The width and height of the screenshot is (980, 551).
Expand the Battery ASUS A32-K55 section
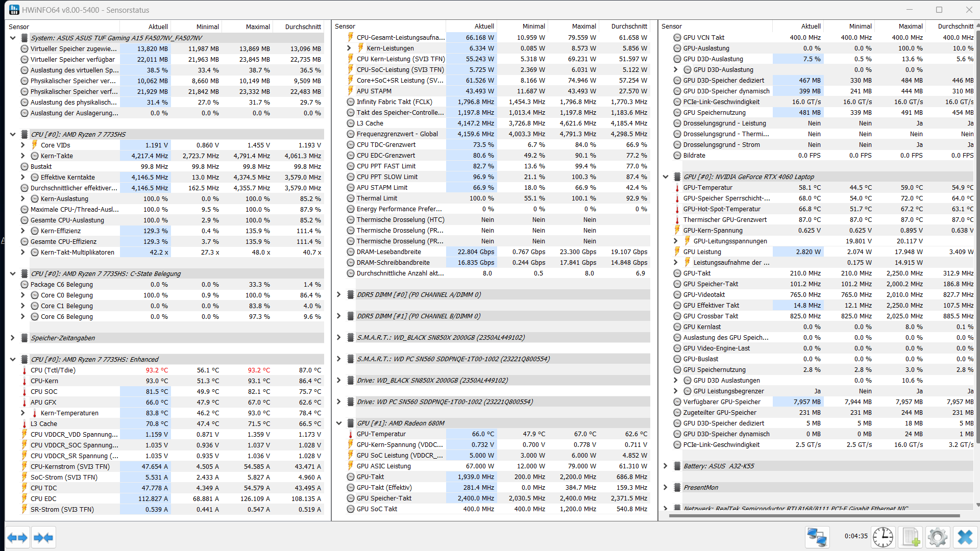(x=665, y=466)
